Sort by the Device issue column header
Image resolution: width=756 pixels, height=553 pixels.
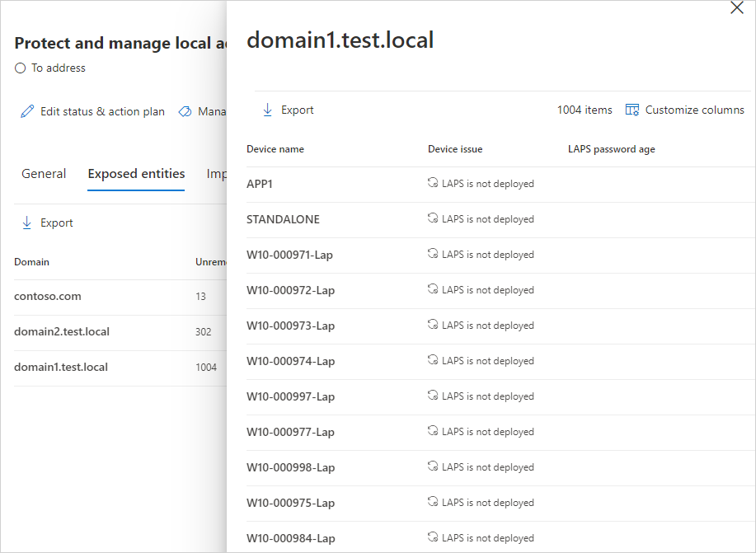tap(455, 149)
